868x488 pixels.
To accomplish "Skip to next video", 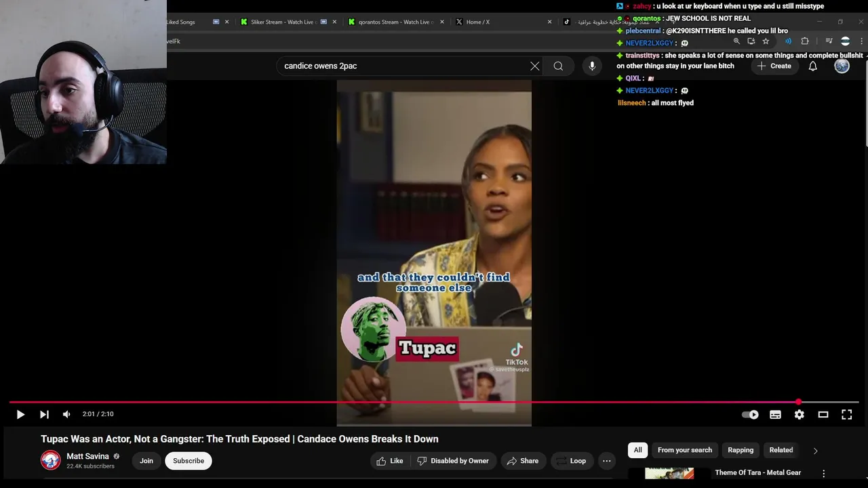I will [44, 414].
